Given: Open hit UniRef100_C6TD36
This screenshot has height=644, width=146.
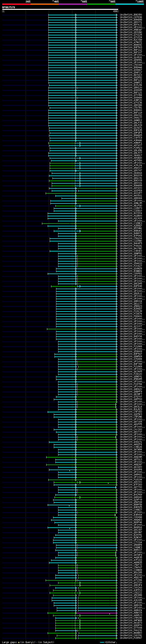Looking at the screenshot, I should point(131,17).
